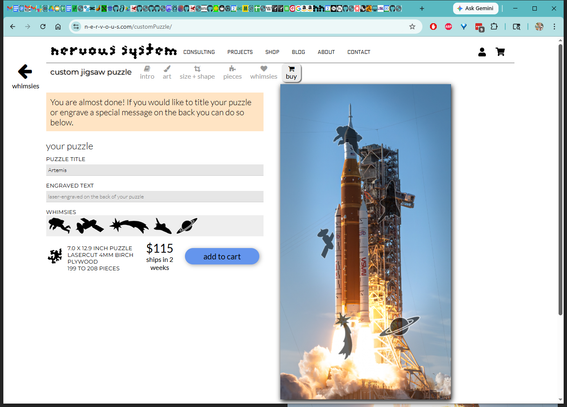Select the space shuttle whimsy in list
Viewport: 567px width, 407px height.
click(x=162, y=226)
